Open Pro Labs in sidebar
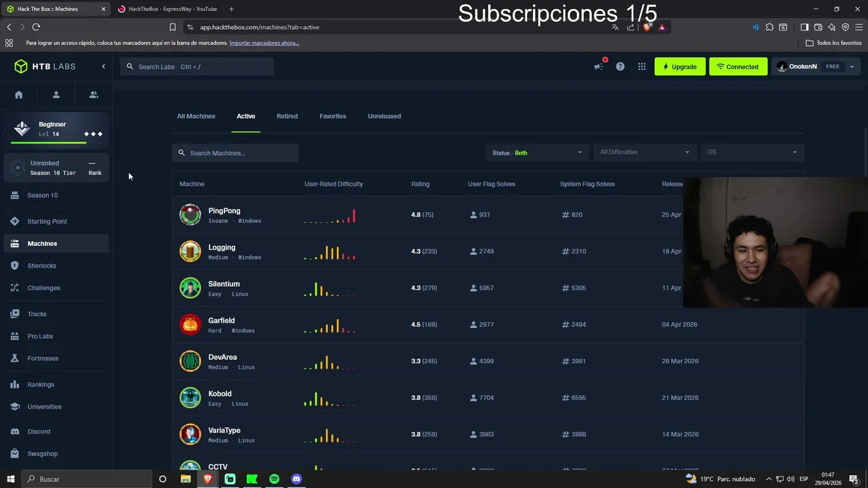Screen dimensions: 868x488 56,336
